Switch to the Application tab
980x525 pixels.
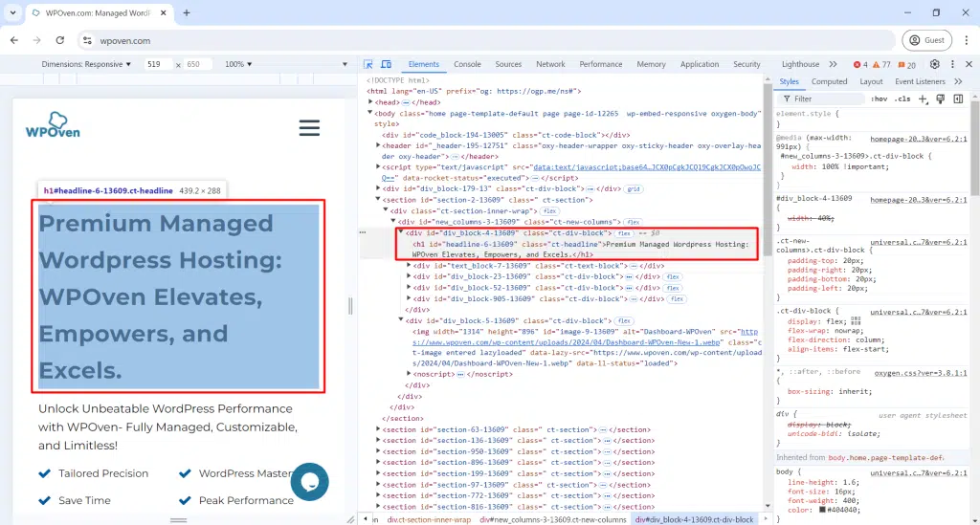click(700, 64)
